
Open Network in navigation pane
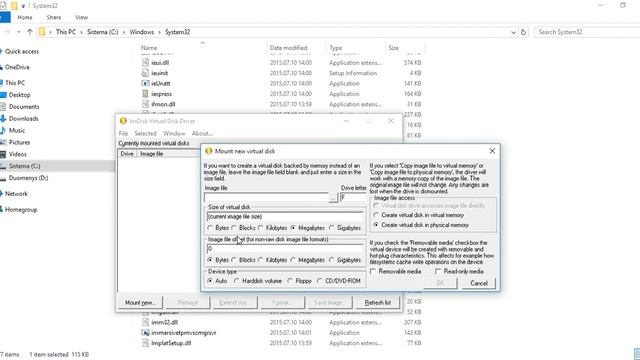pos(16,193)
